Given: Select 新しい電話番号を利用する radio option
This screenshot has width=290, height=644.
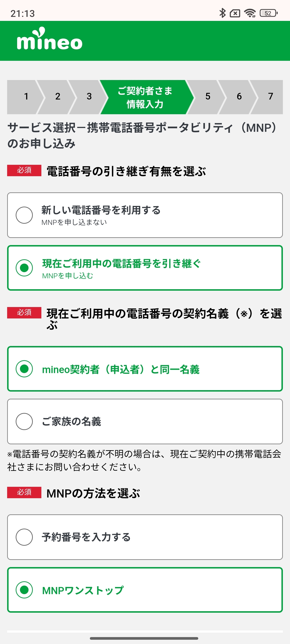Looking at the screenshot, I should [24, 215].
